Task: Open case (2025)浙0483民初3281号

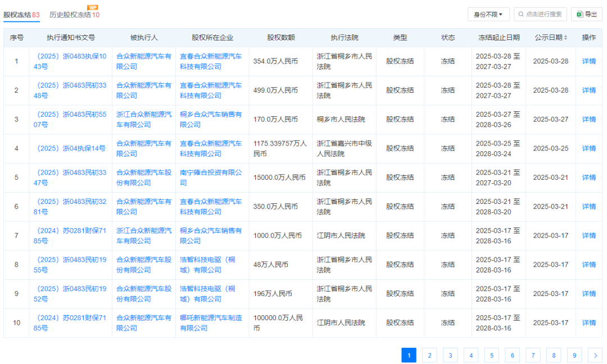Action: tap(70, 207)
